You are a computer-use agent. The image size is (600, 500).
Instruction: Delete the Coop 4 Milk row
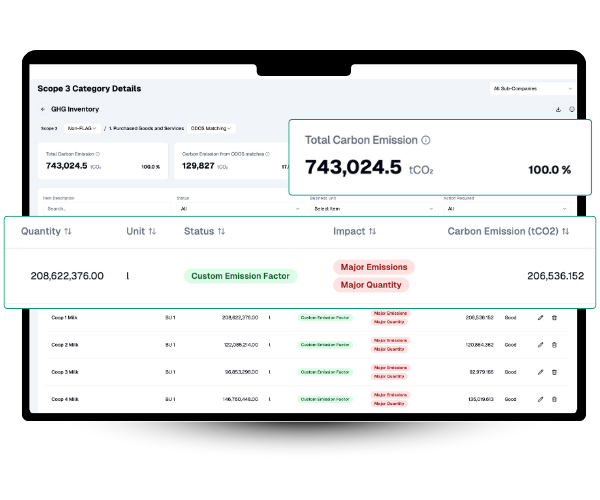[555, 398]
